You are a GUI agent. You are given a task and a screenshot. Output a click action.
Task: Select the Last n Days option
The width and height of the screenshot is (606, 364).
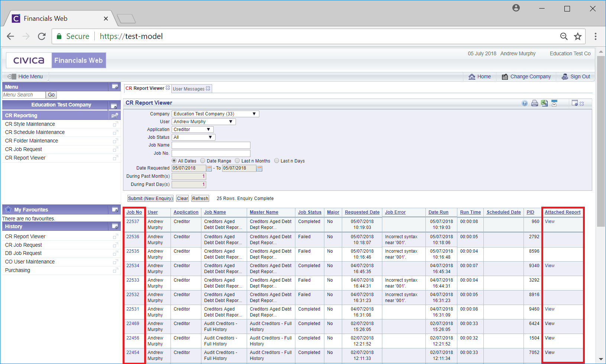click(x=276, y=161)
